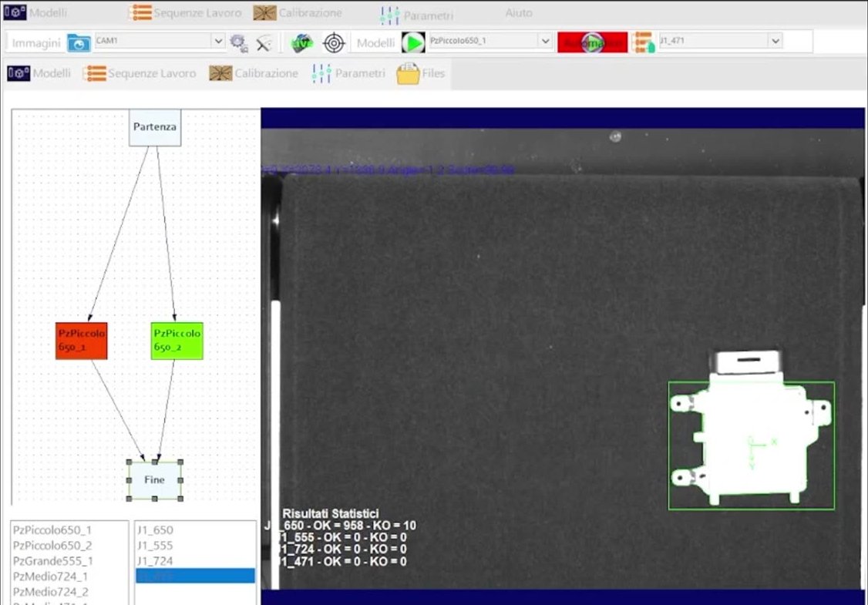Click the lower-row Sequenze Lavoro list icon

[x=95, y=73]
